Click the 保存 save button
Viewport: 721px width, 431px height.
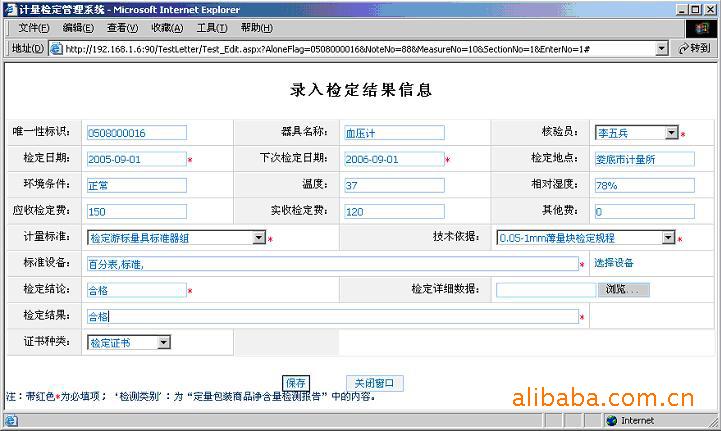(x=296, y=383)
